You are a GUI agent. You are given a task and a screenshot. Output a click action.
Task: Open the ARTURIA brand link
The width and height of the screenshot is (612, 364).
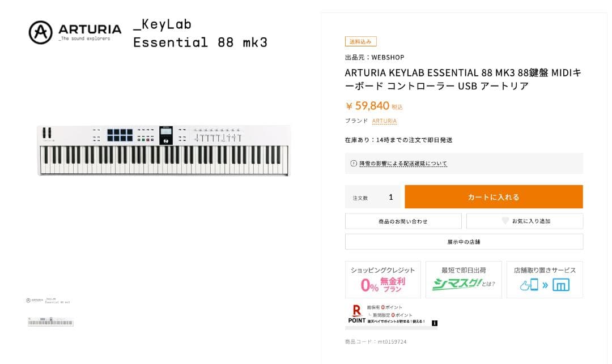pyautogui.click(x=385, y=121)
